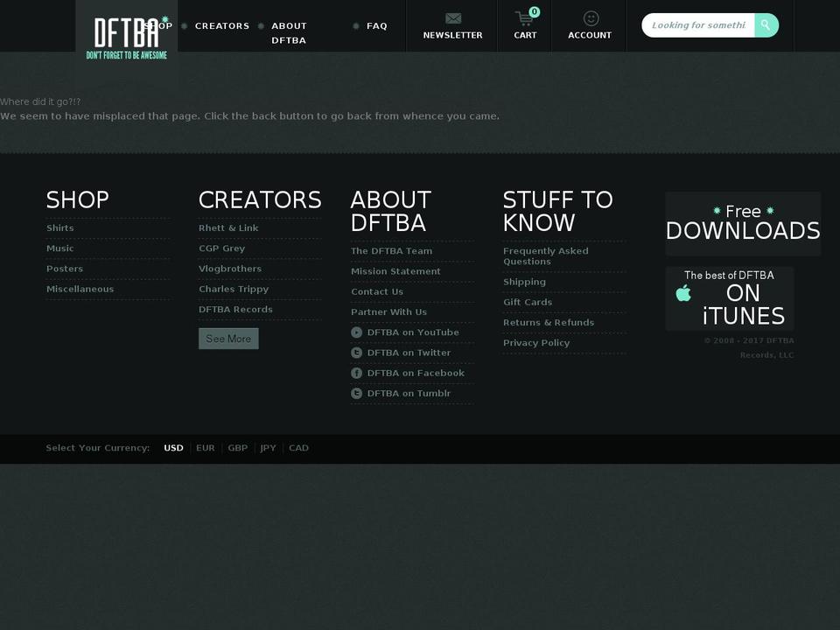Open DFTBA on YouTube text link
The image size is (840, 630).
coord(413,332)
